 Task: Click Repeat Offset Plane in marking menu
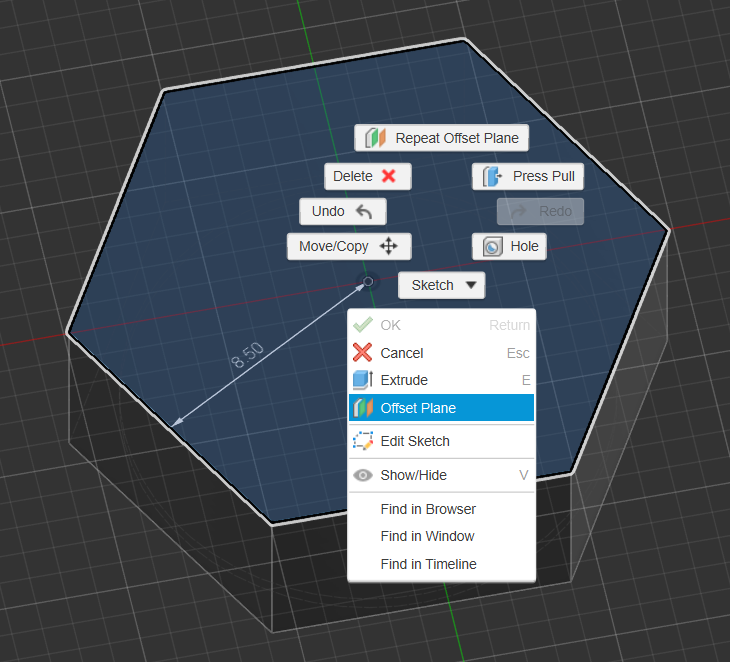pyautogui.click(x=441, y=138)
